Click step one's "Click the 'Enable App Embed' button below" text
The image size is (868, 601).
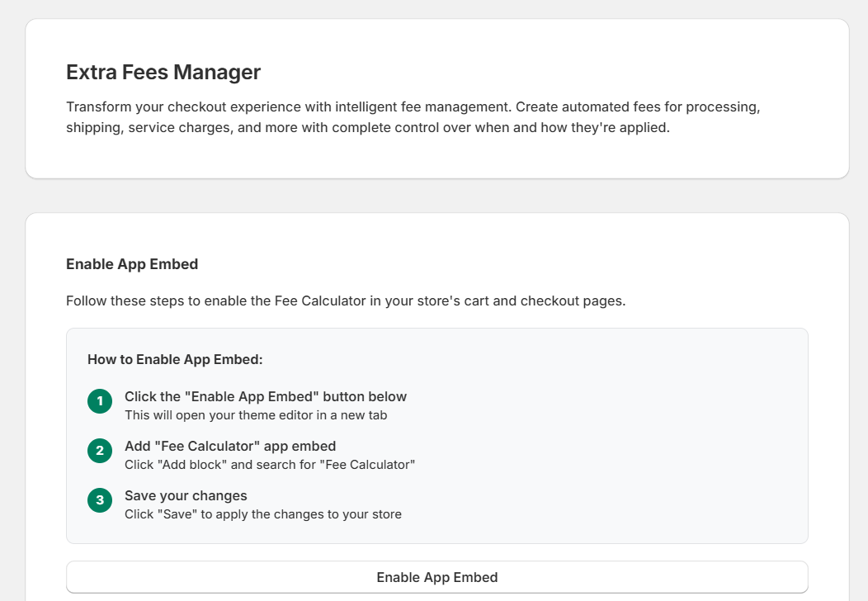tap(265, 396)
